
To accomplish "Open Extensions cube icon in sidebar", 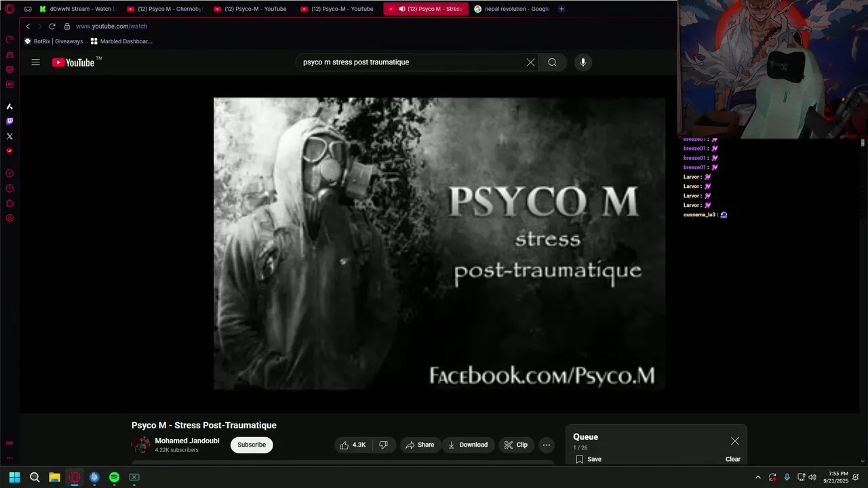I will click(9, 203).
